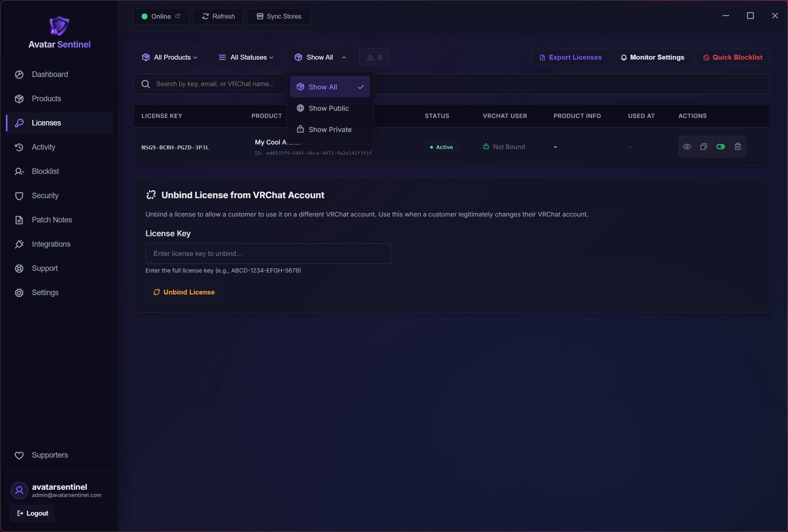Open Settings from the sidebar
Screen dimensions: 788x532
(x=60, y=293)
